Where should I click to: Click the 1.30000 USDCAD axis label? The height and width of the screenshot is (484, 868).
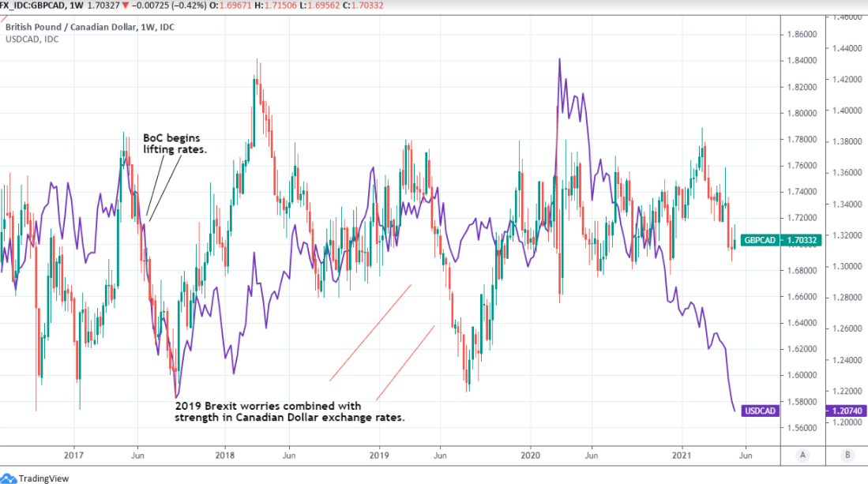(x=847, y=266)
